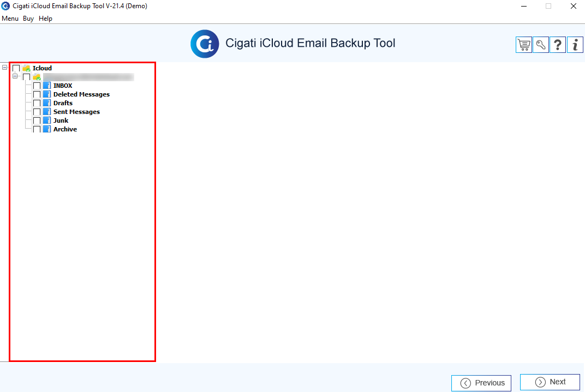The width and height of the screenshot is (585, 392).
Task: Select the Drafts folder label
Action: [x=63, y=103]
